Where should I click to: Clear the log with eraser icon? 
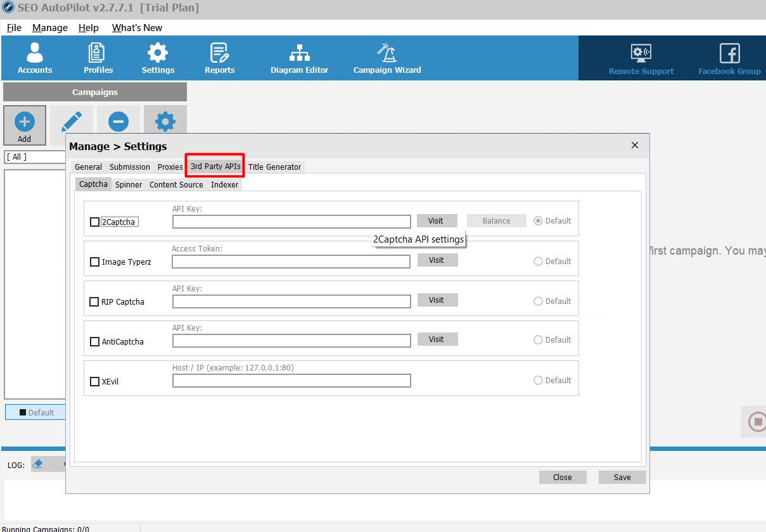point(37,464)
